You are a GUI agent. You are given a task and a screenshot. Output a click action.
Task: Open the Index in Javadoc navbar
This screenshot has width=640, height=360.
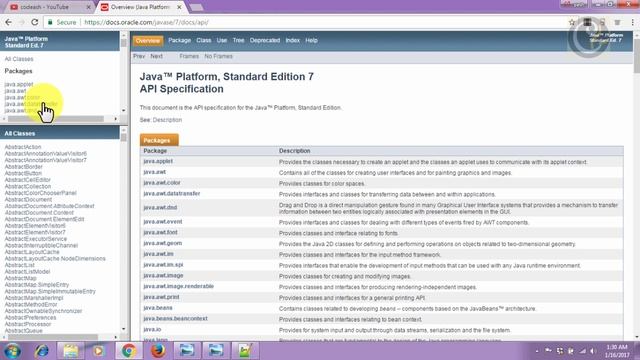pyautogui.click(x=293, y=40)
